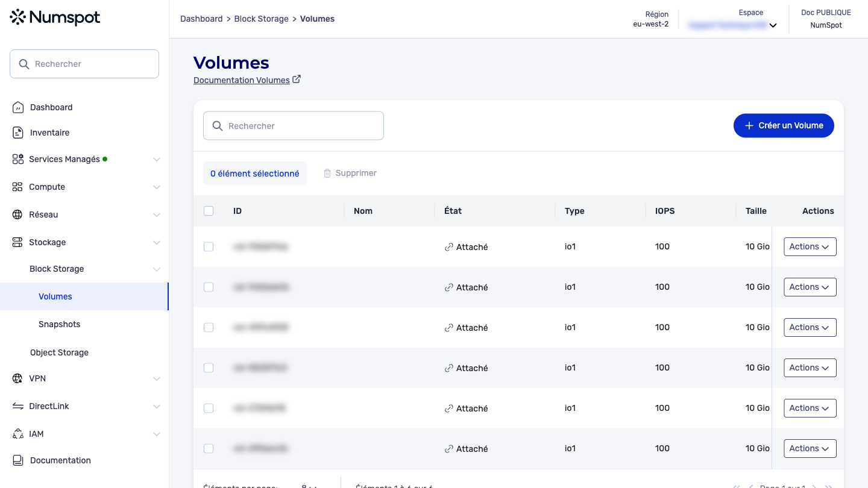868x488 pixels.
Task: Click the magnifier icon in sidebar search
Action: click(24, 64)
